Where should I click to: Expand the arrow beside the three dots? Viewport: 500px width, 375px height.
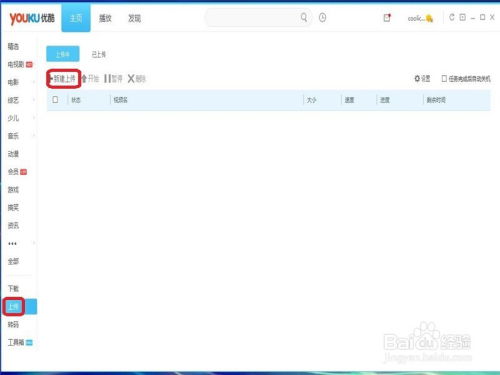pos(34,243)
